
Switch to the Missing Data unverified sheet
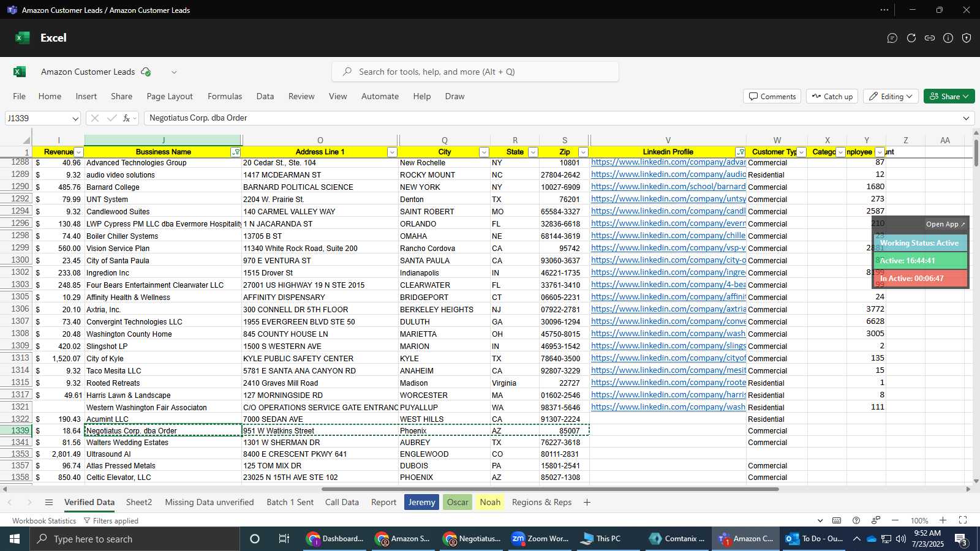click(209, 502)
